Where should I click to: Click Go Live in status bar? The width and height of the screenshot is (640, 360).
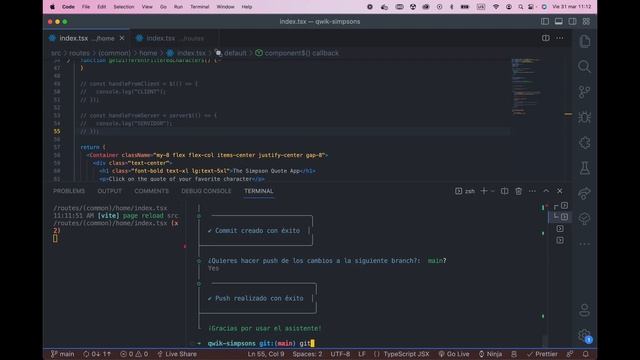point(454,354)
